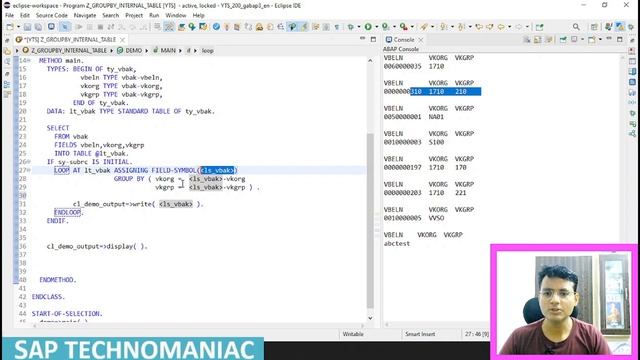Open the New wizard toolbar icon
Screen dimensions: 640x360
(10, 27)
